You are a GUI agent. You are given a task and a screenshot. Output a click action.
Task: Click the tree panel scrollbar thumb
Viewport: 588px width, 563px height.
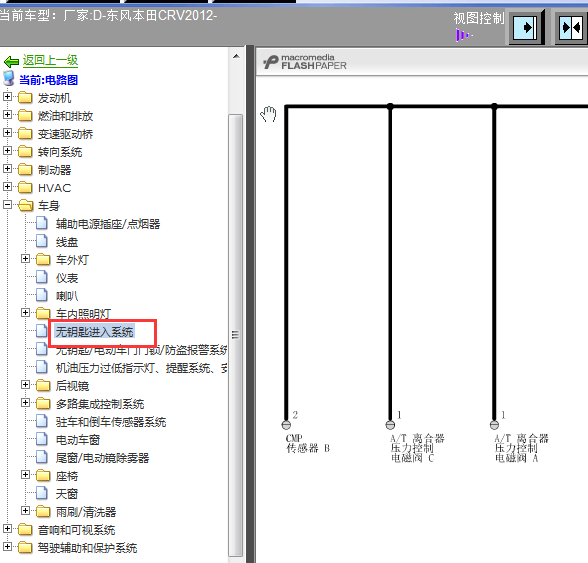click(x=236, y=335)
